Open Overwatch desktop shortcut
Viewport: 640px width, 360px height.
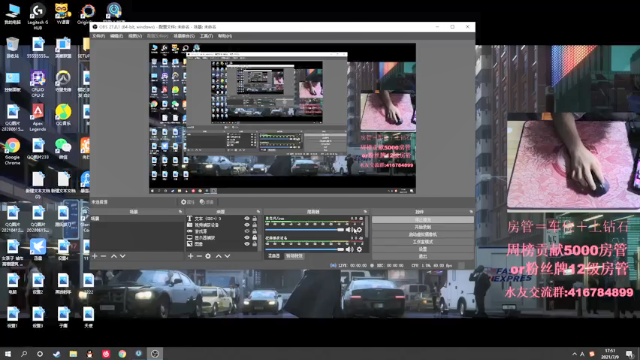click(62, 82)
